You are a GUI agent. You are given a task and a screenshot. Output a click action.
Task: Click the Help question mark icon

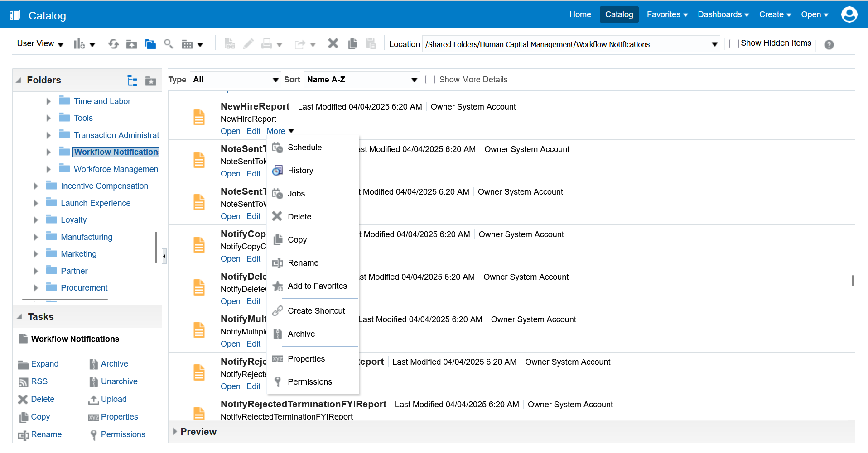coord(829,44)
